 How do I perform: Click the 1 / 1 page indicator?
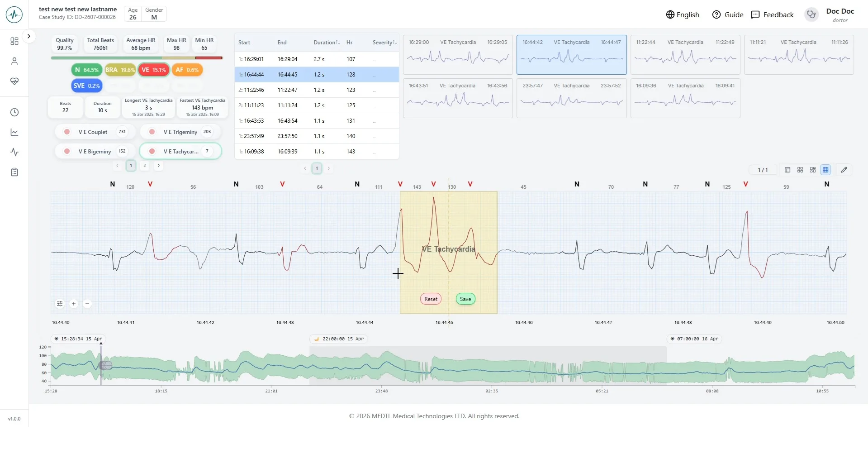point(763,170)
